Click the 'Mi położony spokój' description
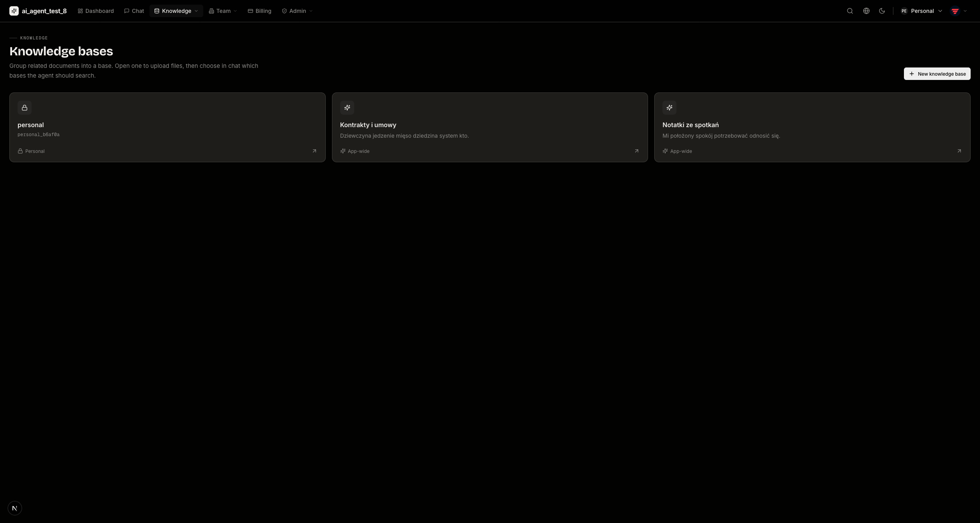The image size is (980, 523). pos(721,136)
